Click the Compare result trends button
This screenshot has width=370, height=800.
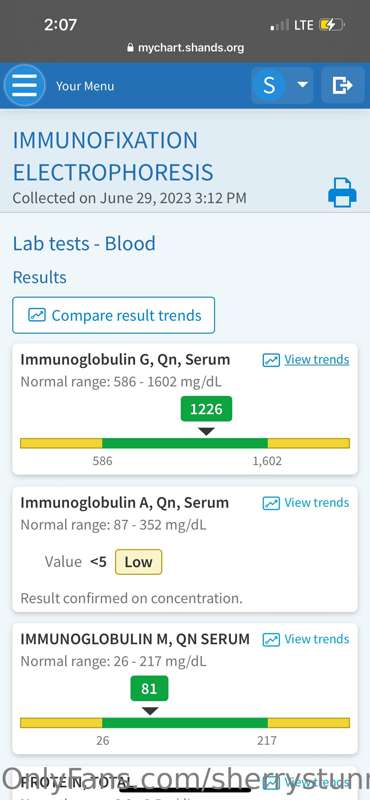(113, 315)
